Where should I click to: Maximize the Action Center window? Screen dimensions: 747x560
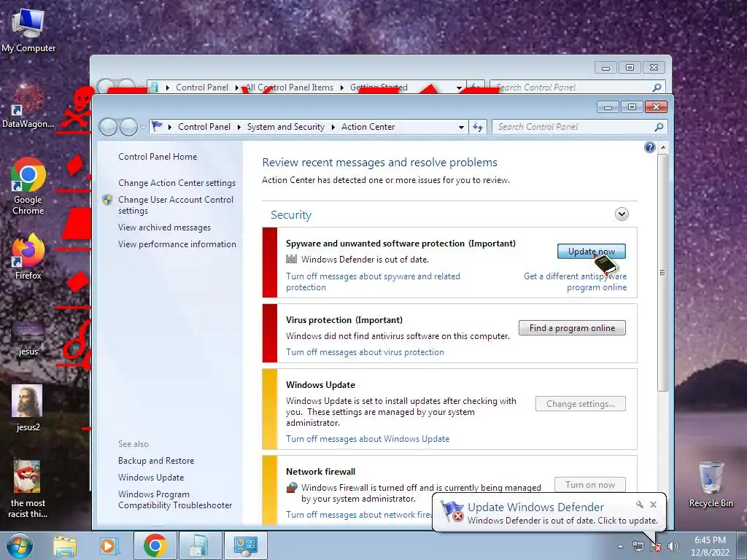tap(632, 107)
